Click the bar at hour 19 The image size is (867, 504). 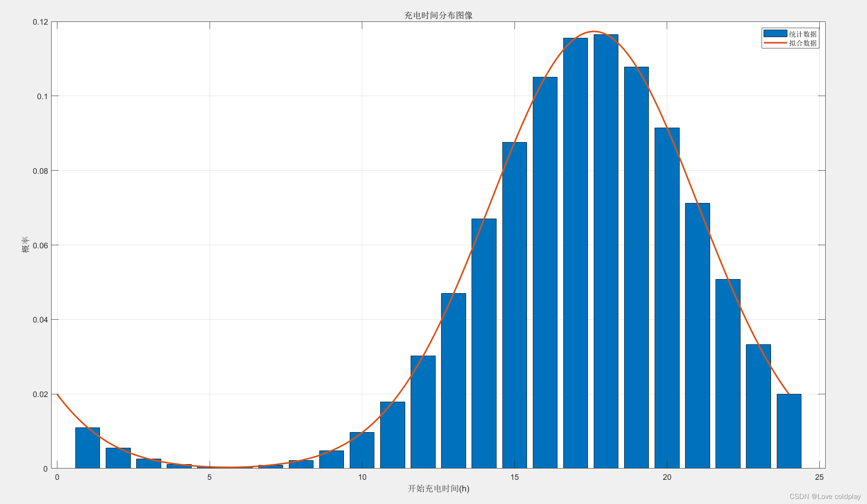pyautogui.click(x=636, y=267)
